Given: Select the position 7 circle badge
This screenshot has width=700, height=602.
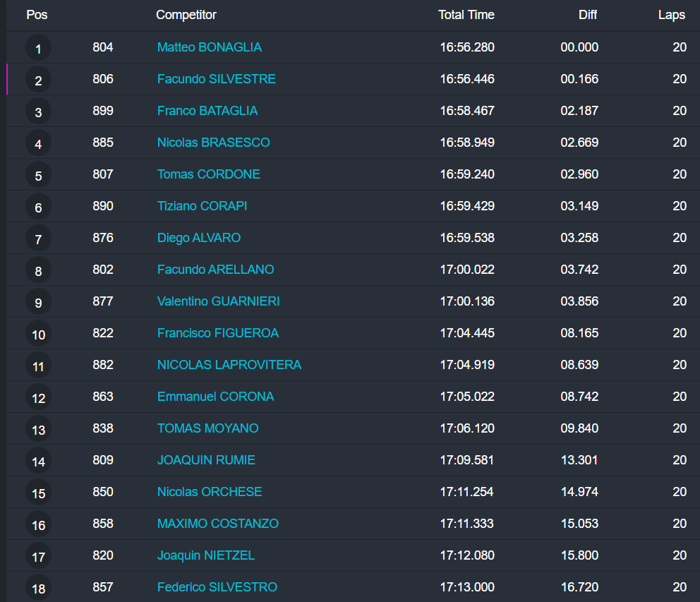Looking at the screenshot, I should point(38,239).
